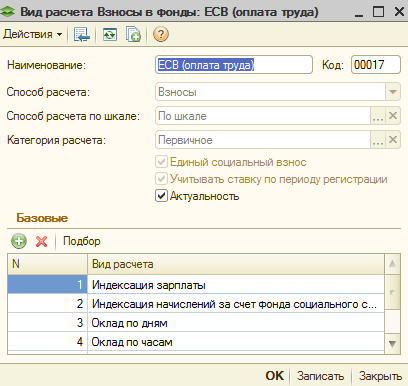Click the OK button
This screenshot has height=386, width=408.
point(275,376)
